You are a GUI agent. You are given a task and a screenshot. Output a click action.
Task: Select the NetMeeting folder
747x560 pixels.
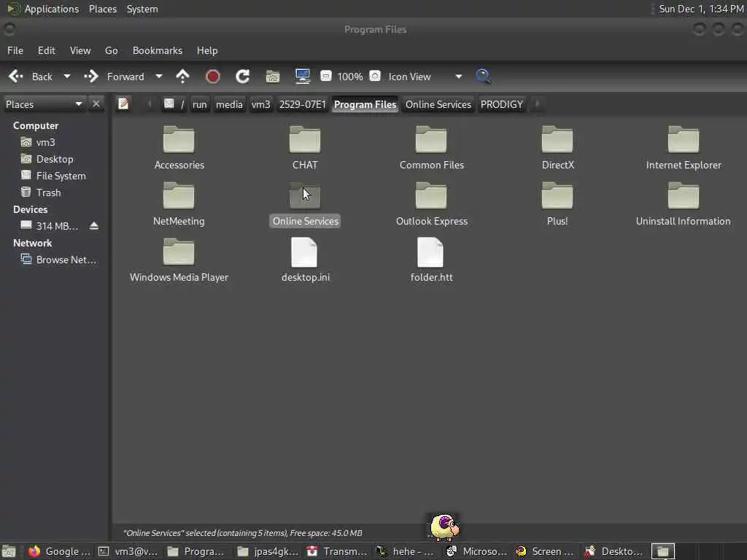click(179, 204)
